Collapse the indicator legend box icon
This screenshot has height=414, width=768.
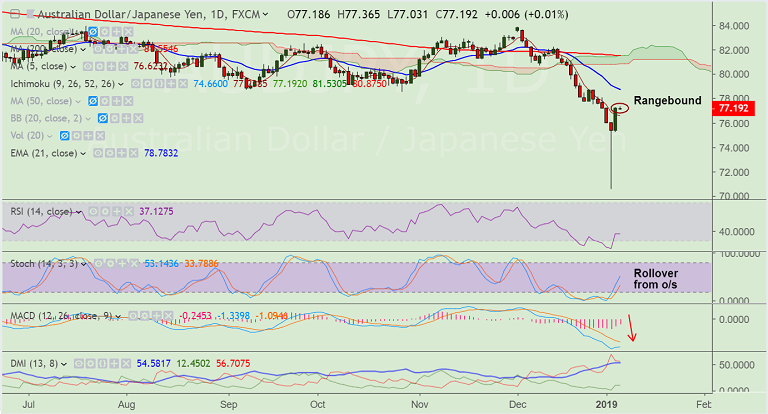coord(16,14)
